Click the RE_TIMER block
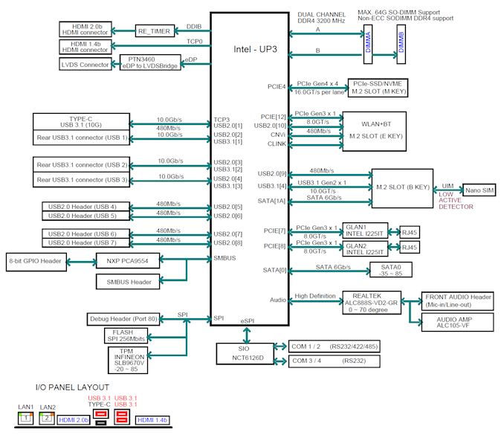 tap(155, 31)
